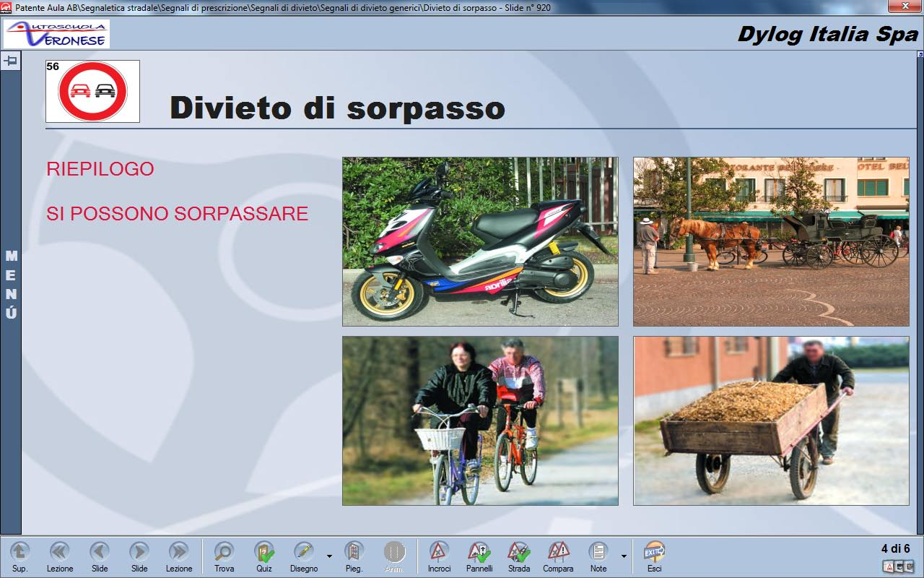
Task: Open the Note tool
Action: pyautogui.click(x=598, y=556)
